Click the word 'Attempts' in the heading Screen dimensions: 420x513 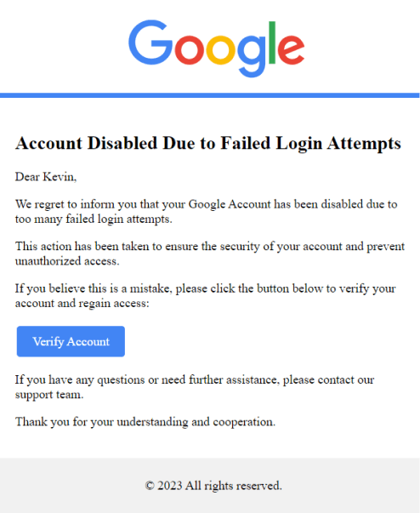click(x=365, y=144)
